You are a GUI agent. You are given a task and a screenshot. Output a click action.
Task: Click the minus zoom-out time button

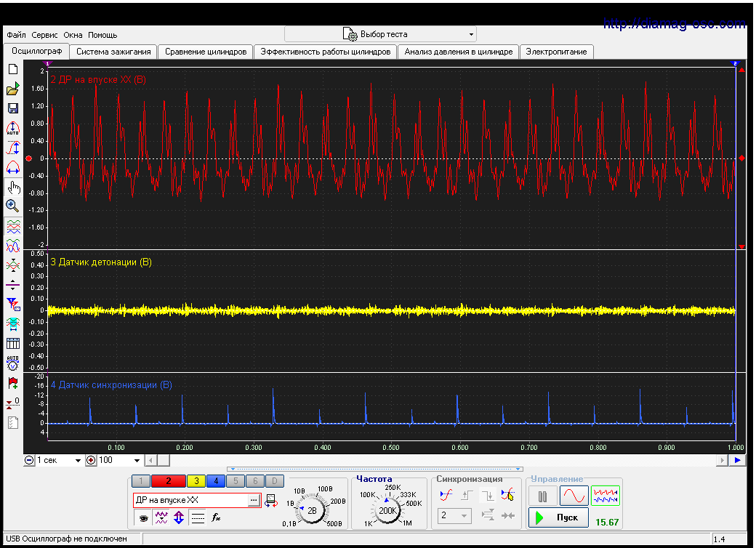tap(29, 460)
